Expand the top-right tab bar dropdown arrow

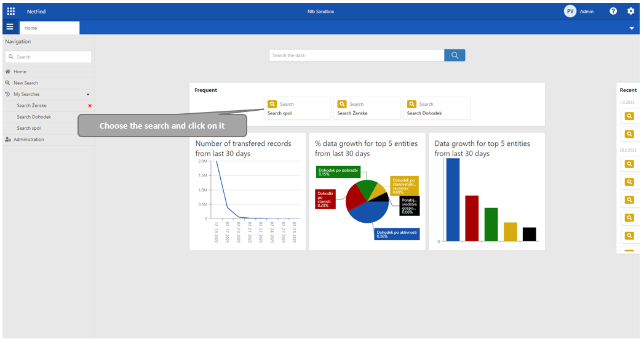(x=632, y=28)
